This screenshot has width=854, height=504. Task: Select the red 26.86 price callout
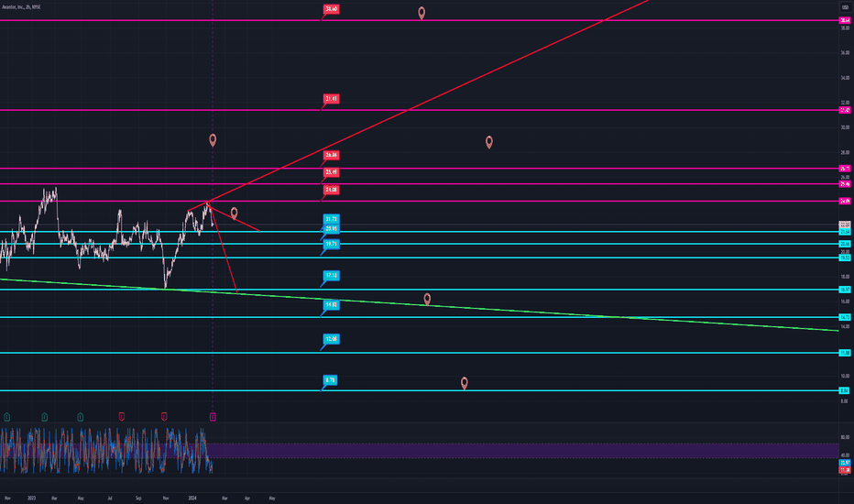pyautogui.click(x=331, y=155)
